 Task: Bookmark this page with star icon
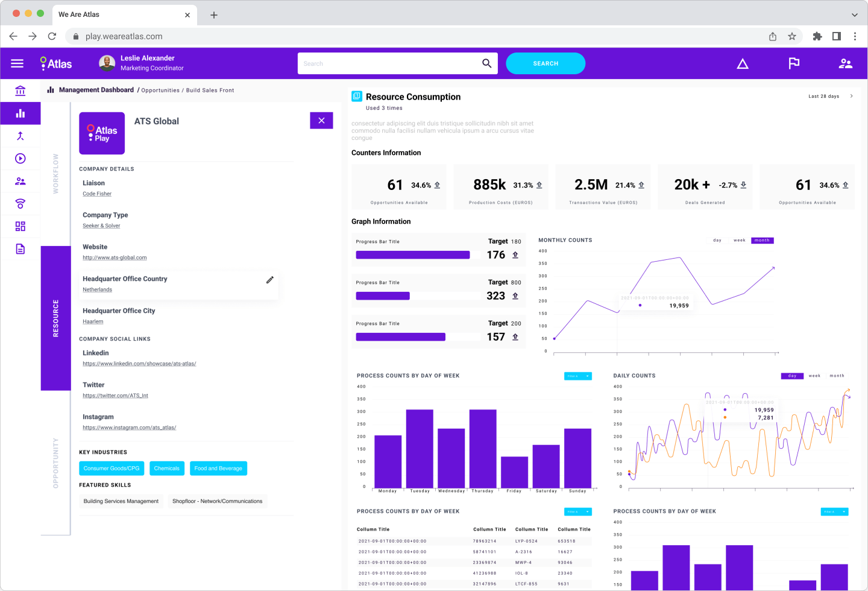792,36
